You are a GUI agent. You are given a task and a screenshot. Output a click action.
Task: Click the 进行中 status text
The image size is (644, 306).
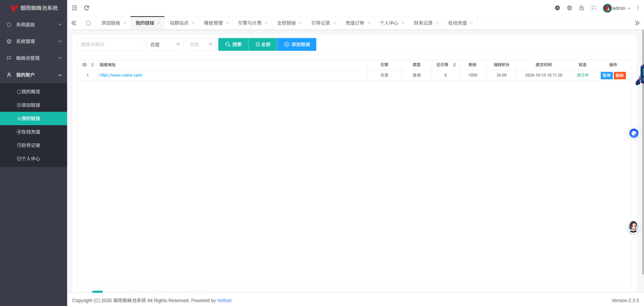pos(582,75)
